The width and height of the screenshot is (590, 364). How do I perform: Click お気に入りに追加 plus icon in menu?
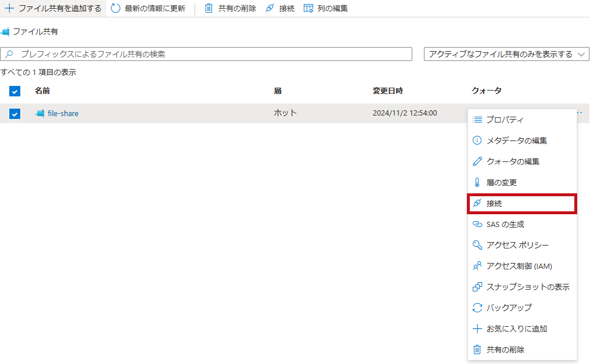tap(477, 329)
